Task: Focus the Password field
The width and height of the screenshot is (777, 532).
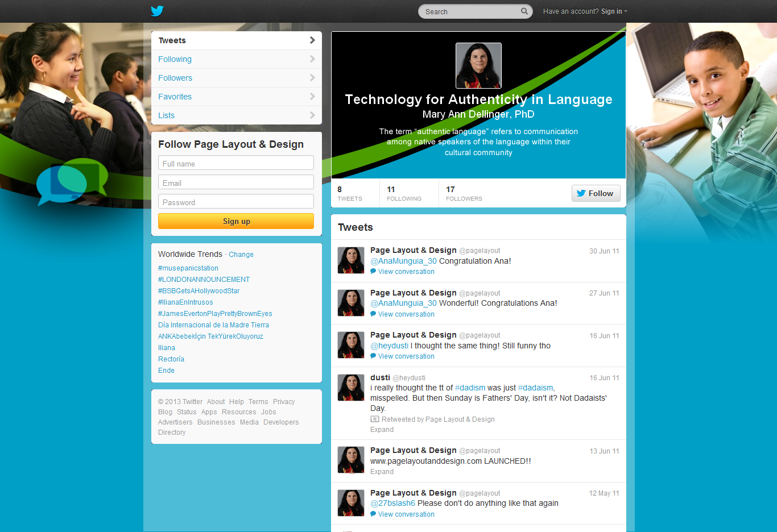Action: pos(236,202)
